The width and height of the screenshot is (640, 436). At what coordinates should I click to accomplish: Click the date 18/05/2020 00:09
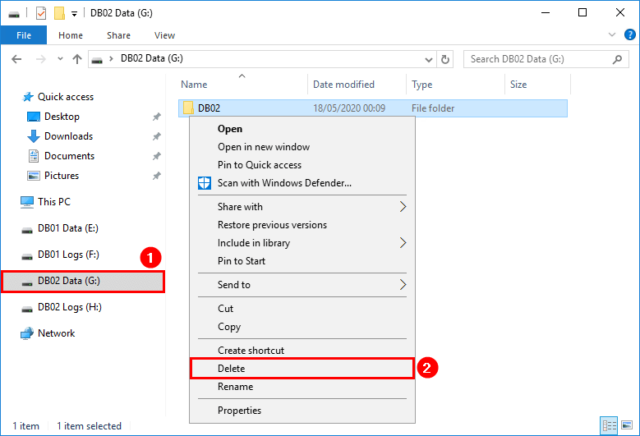click(349, 108)
